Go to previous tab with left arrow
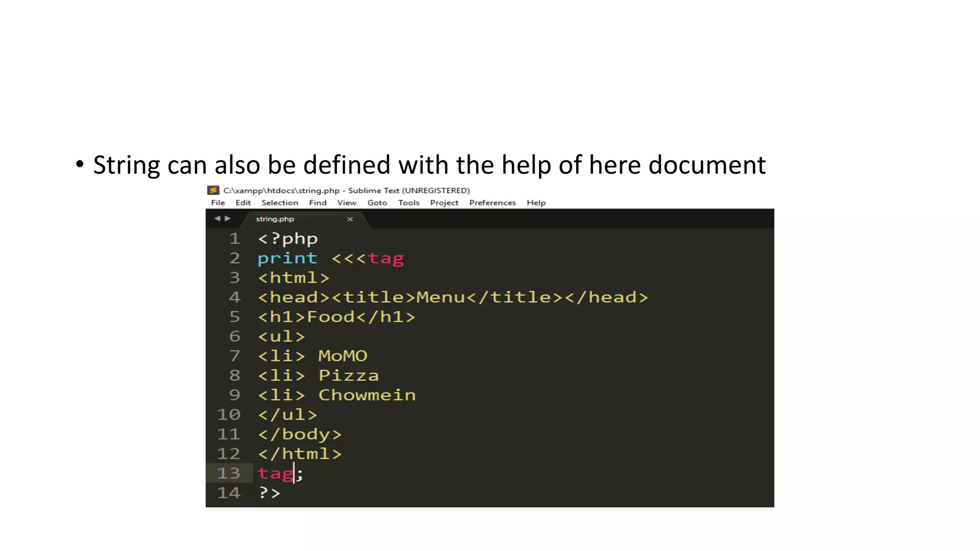 tap(217, 219)
